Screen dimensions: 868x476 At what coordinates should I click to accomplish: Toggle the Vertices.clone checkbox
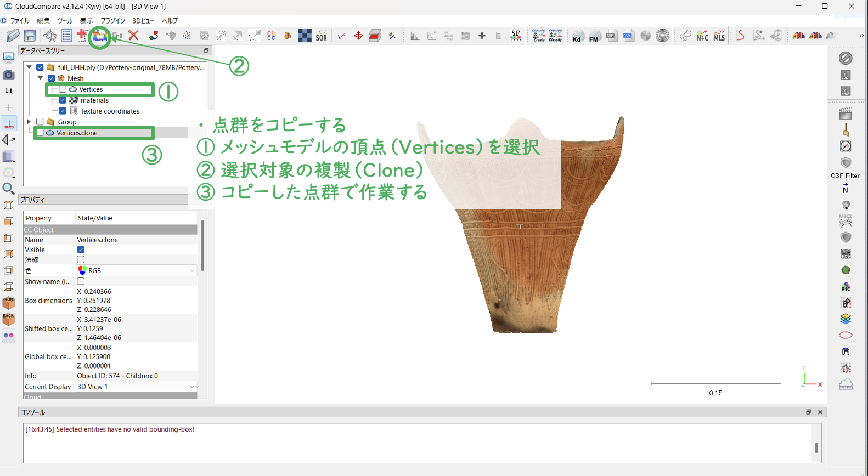pyautogui.click(x=40, y=133)
